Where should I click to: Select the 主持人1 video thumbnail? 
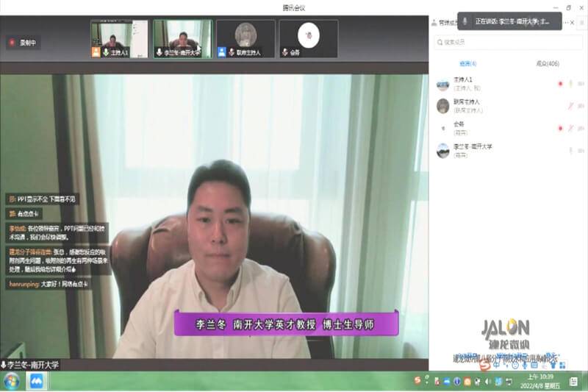(x=119, y=38)
